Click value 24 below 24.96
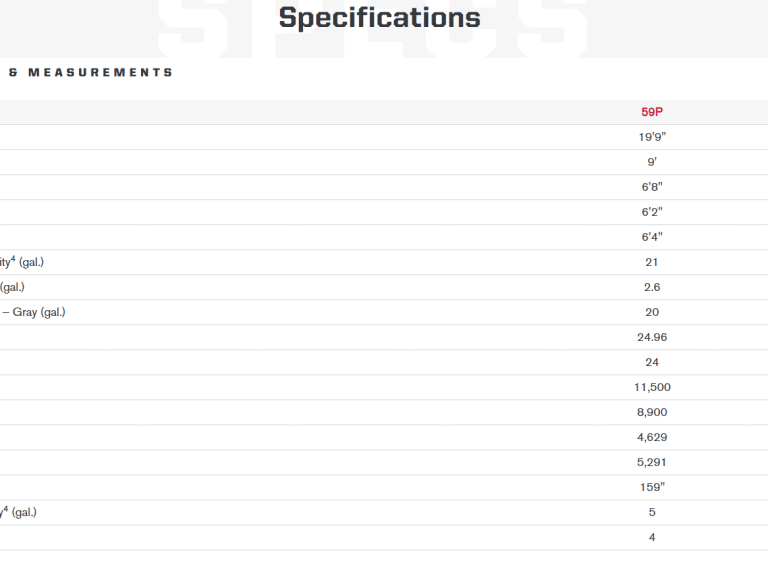This screenshot has width=768, height=576. pos(652,362)
